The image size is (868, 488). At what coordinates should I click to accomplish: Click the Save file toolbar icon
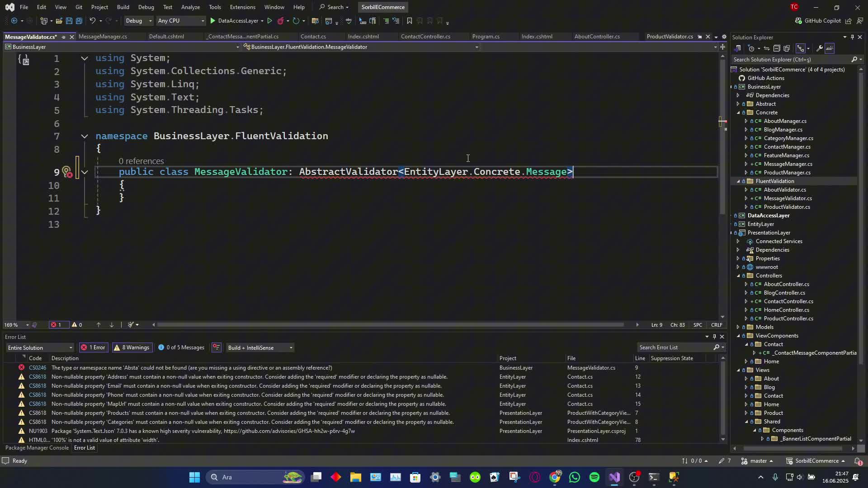(69, 21)
